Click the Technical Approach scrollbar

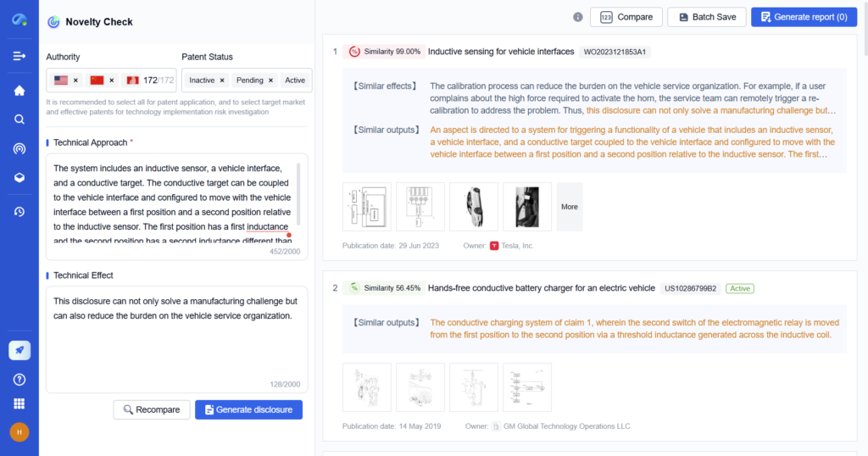click(298, 189)
